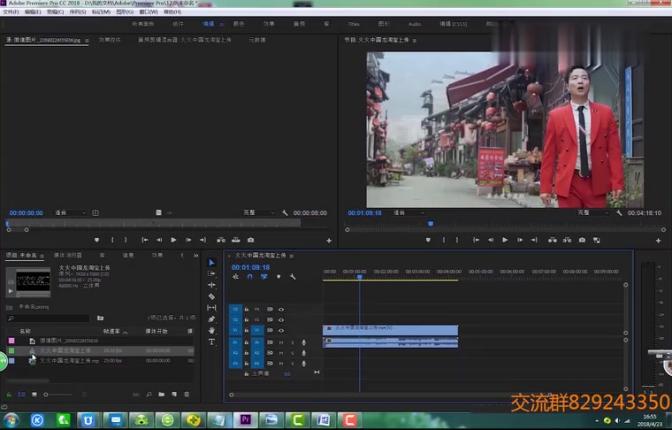This screenshot has width=672, height=430.
Task: Click the Program monitor scrub bar playhead
Action: (431, 224)
